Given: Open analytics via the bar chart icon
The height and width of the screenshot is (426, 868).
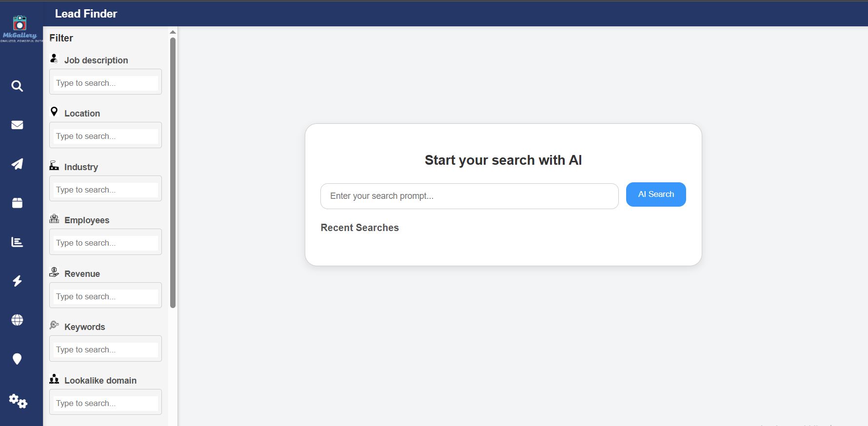Looking at the screenshot, I should coord(17,242).
